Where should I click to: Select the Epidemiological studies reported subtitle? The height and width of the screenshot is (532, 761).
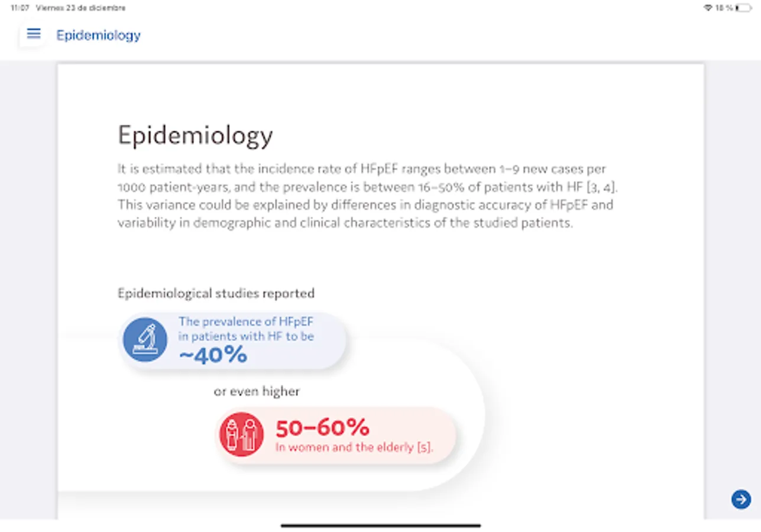[x=216, y=293]
